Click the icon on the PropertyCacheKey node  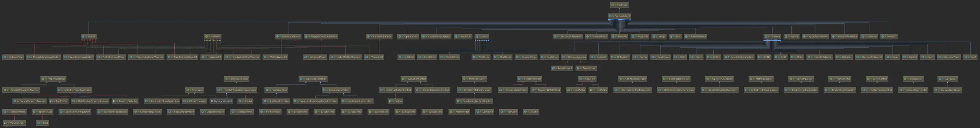114,101
